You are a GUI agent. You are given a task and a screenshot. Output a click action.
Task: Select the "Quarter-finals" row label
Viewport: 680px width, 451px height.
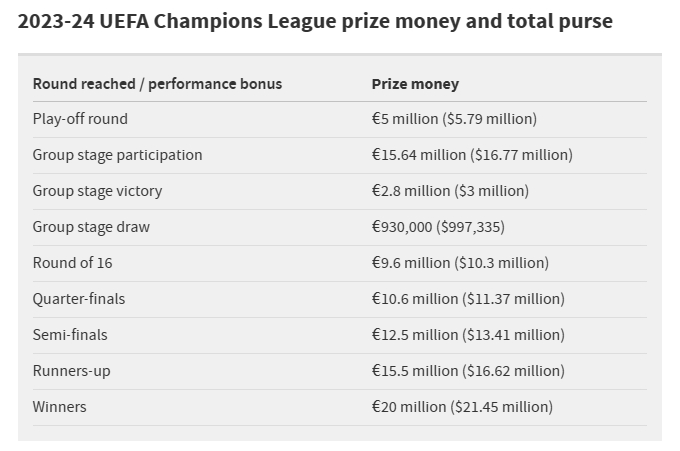coord(79,299)
